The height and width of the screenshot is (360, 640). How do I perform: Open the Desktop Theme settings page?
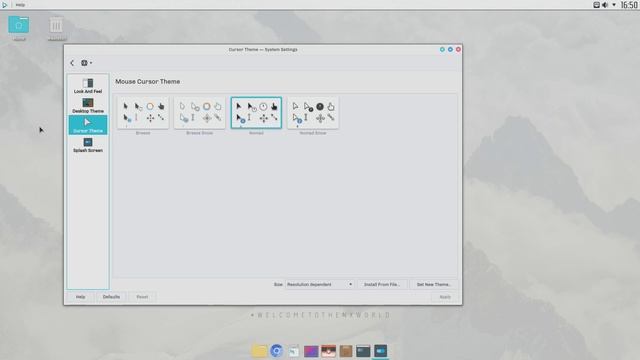tap(88, 105)
